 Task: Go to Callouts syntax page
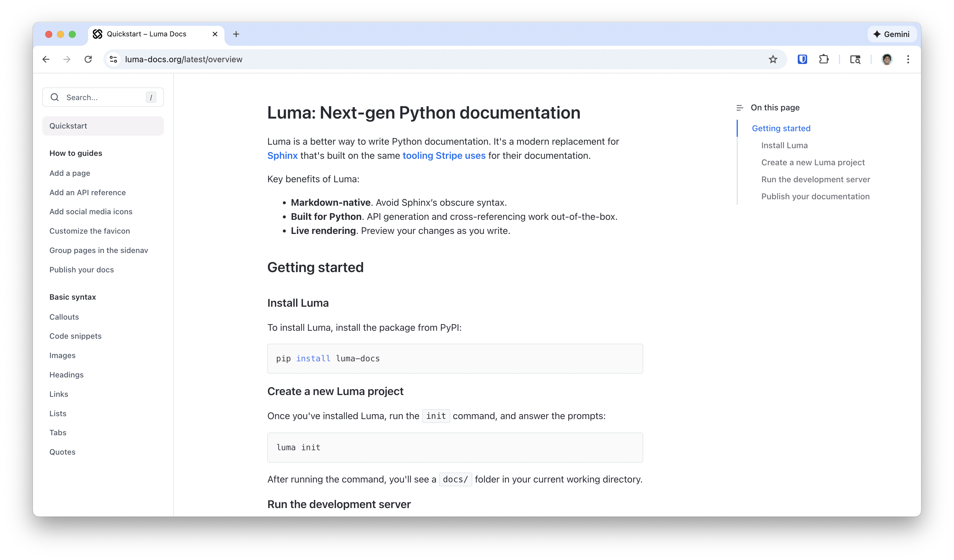tap(64, 317)
